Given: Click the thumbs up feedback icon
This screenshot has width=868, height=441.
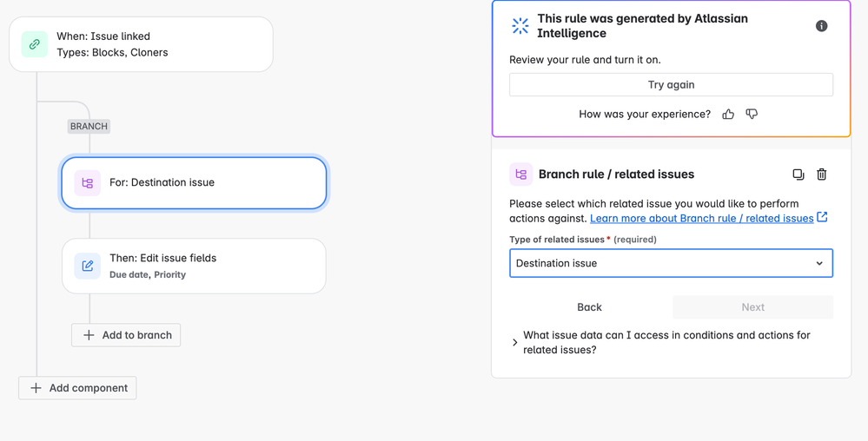Looking at the screenshot, I should click(728, 115).
